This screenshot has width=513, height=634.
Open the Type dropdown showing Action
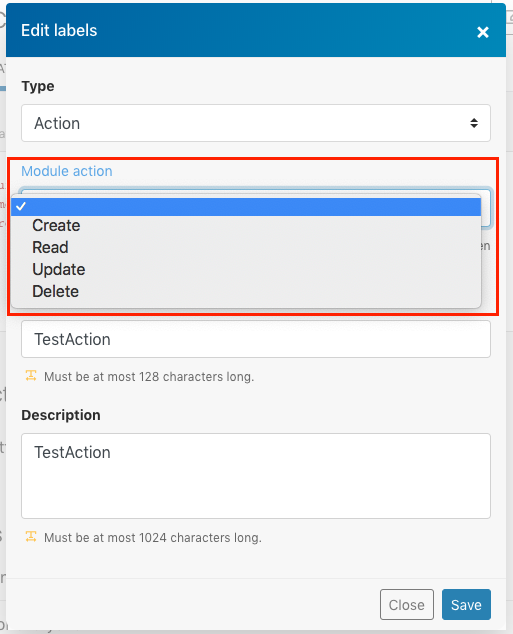256,123
